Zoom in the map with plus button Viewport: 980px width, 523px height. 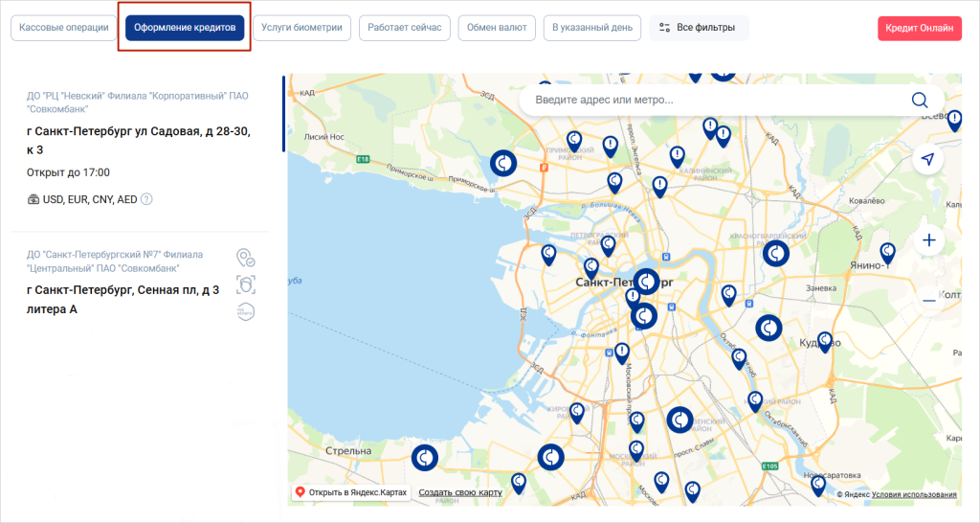(x=928, y=240)
